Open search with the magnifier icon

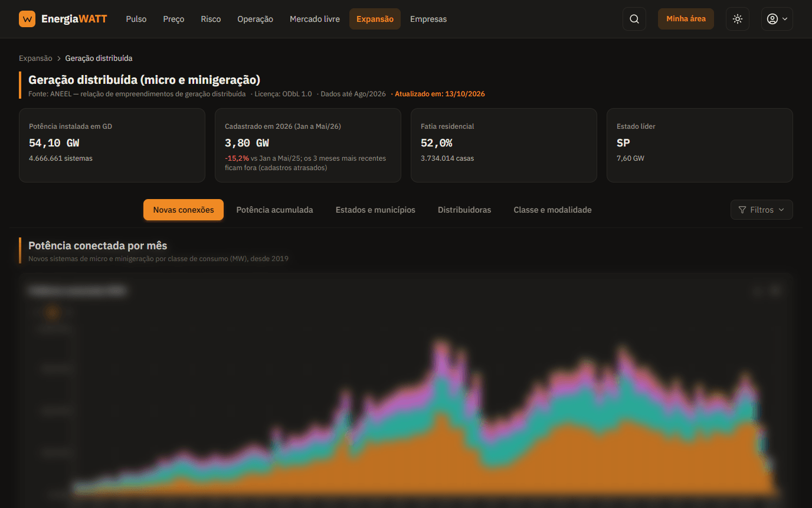coord(634,19)
